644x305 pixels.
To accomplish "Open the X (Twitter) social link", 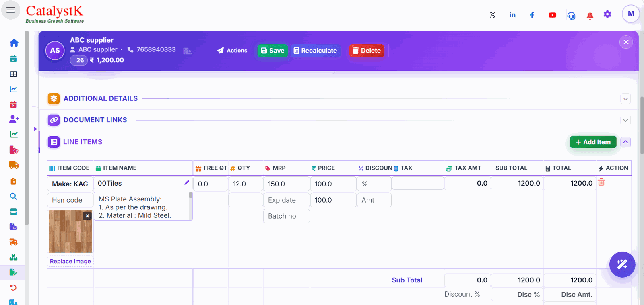I will 492,15.
